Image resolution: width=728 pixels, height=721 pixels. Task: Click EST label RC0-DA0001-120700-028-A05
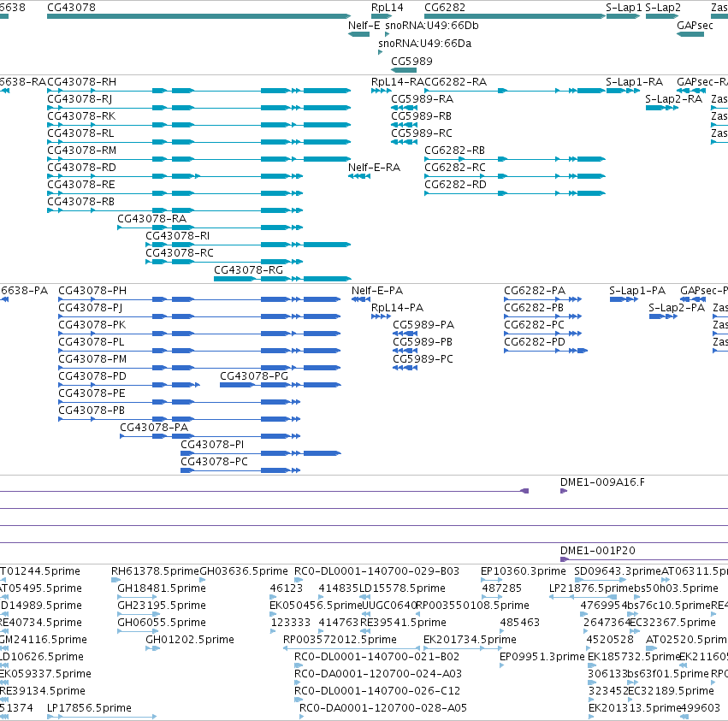[x=383, y=708]
